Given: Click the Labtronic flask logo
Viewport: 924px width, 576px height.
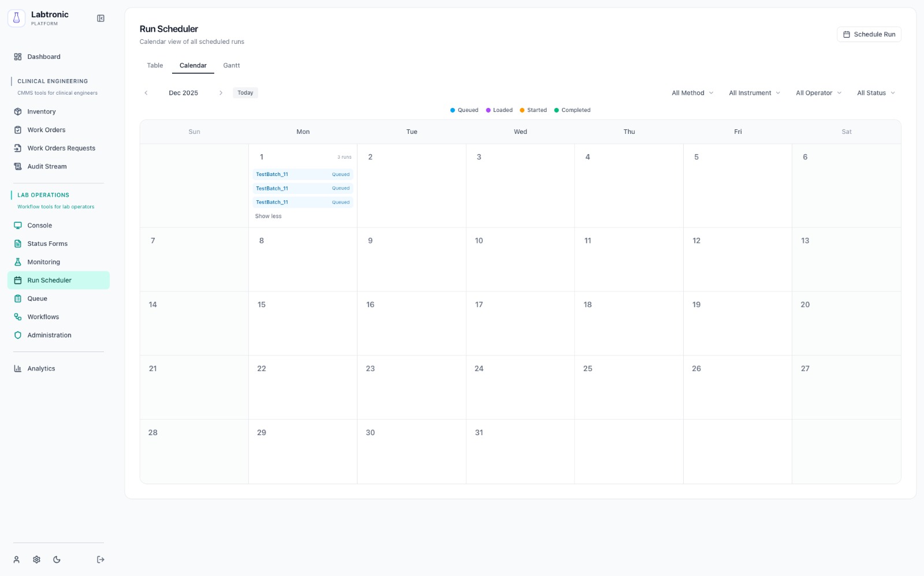Looking at the screenshot, I should tap(16, 17).
